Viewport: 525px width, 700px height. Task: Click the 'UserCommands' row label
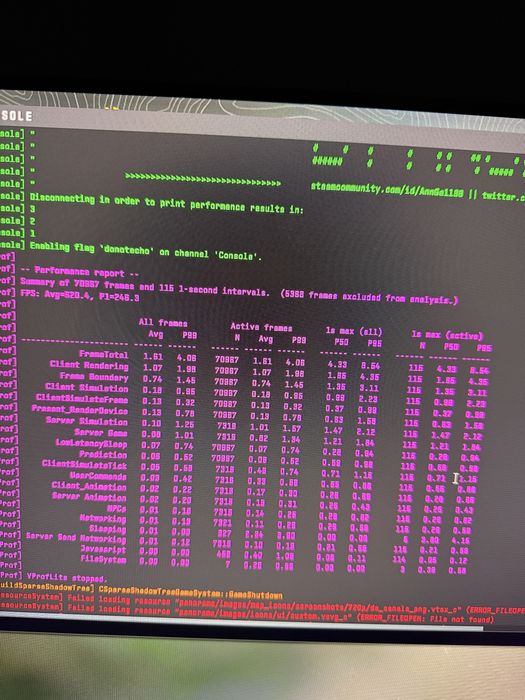click(x=98, y=475)
